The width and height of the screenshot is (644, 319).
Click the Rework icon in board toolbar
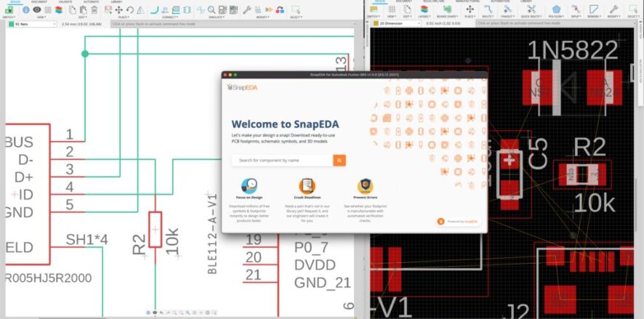594,9
